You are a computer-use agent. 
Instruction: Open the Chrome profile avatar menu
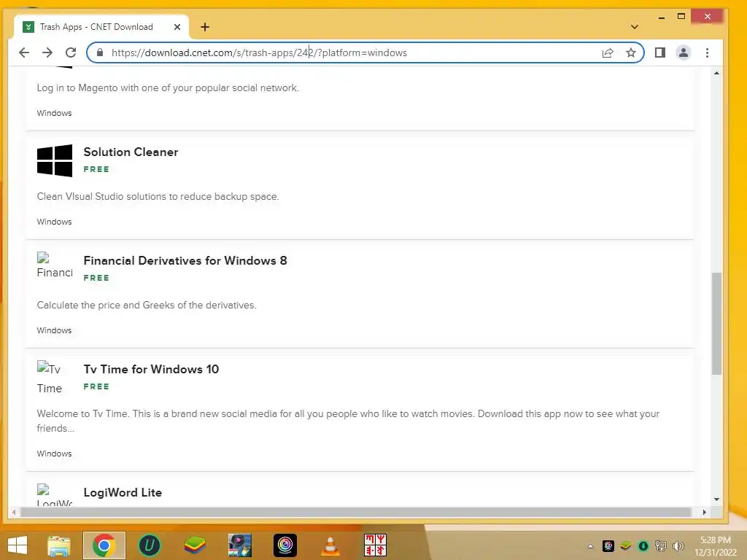pyautogui.click(x=683, y=52)
